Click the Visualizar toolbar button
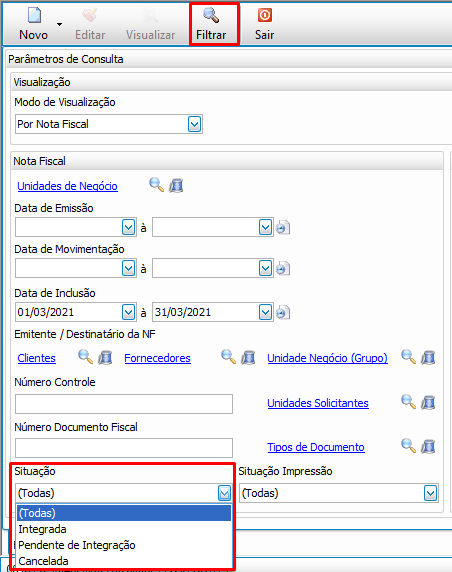 click(x=150, y=24)
